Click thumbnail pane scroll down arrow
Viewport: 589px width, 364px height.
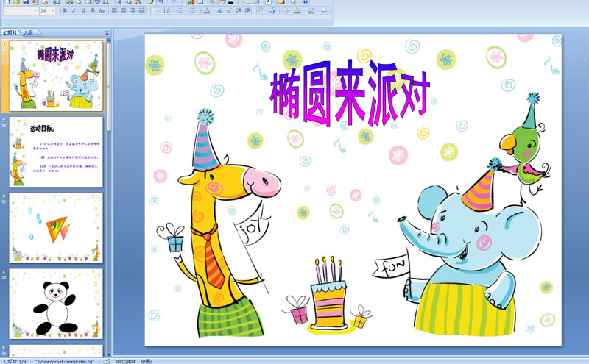point(109,354)
